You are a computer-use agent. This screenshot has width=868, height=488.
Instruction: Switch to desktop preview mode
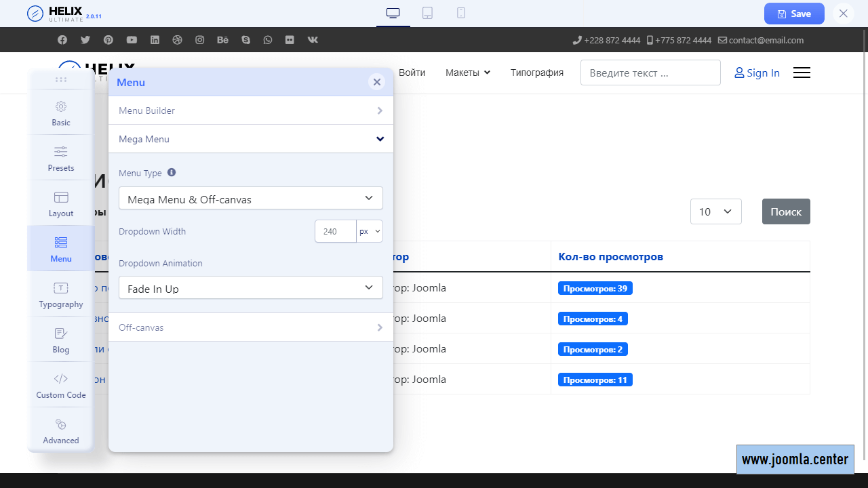[393, 14]
